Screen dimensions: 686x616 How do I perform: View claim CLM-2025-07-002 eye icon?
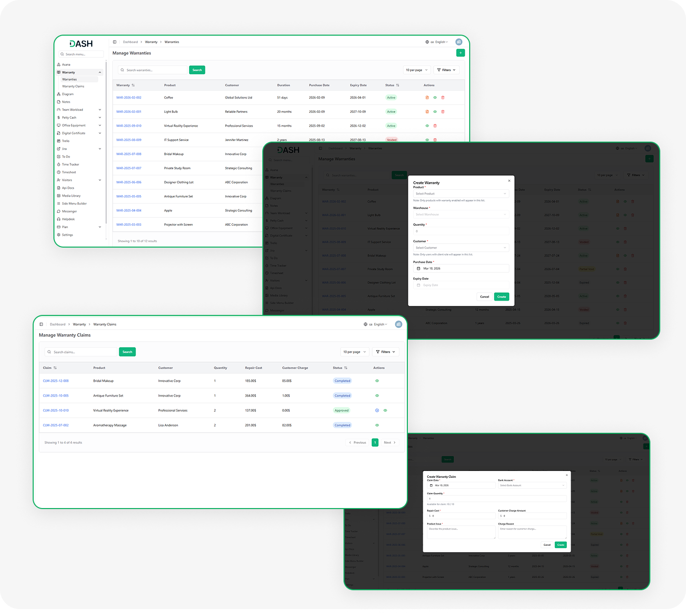(x=377, y=425)
